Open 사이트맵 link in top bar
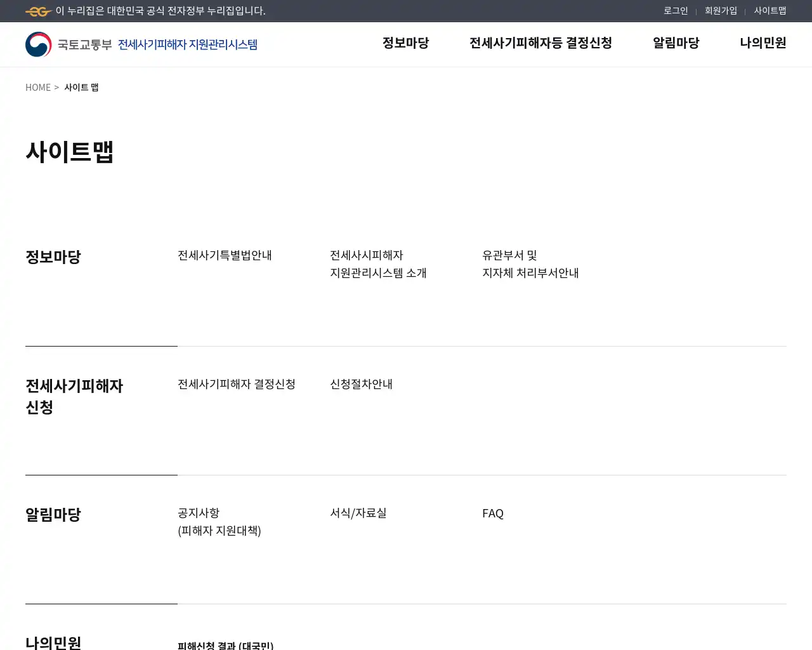The image size is (812, 650). point(770,11)
